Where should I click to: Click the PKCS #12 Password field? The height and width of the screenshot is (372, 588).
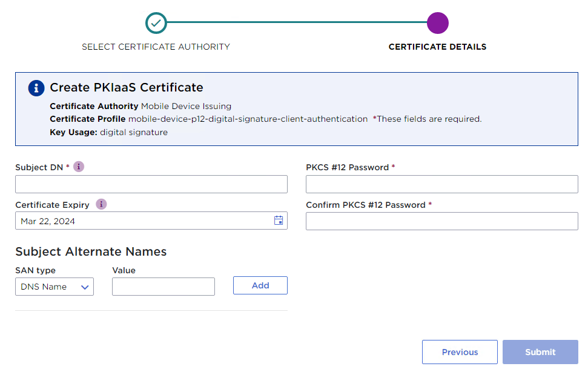(x=441, y=184)
